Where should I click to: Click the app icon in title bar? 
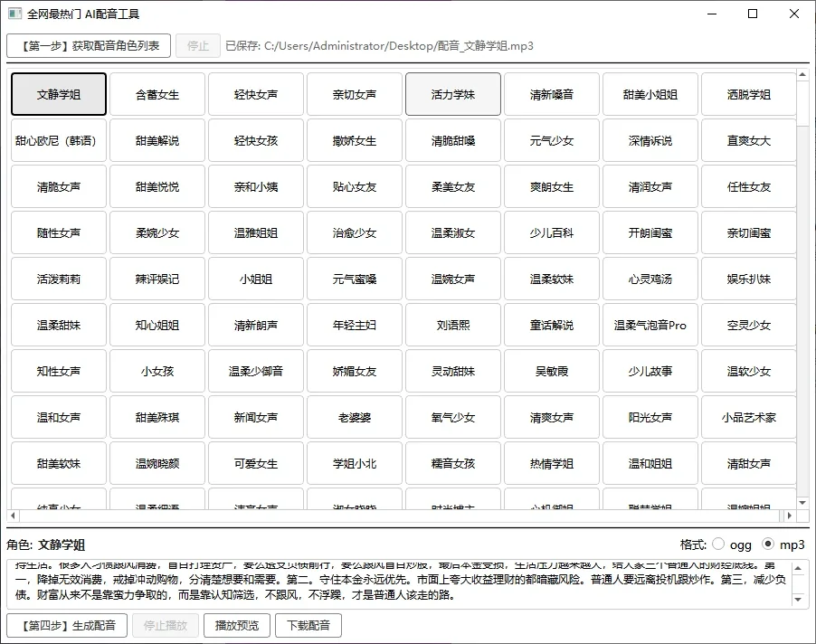(14, 14)
